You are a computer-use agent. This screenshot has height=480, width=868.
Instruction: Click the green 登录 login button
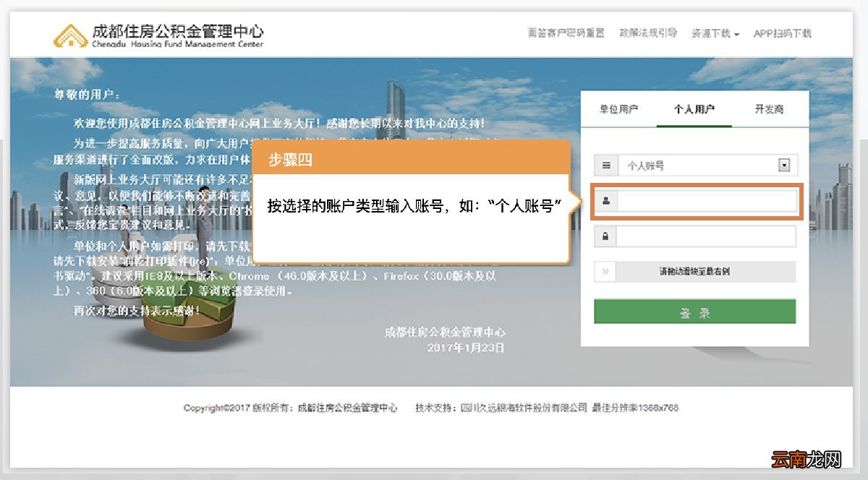[x=694, y=311]
